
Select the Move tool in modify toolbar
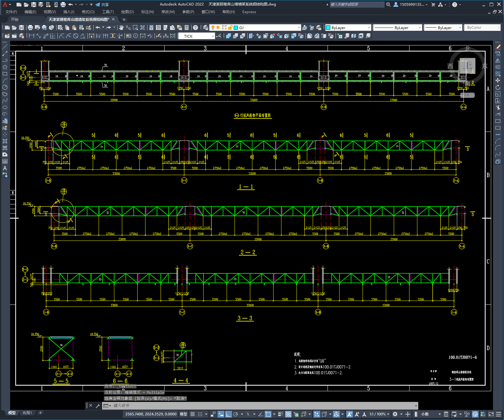(x=498, y=81)
